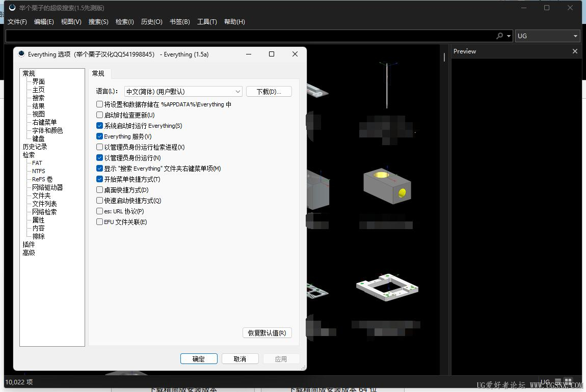Select 键盘 in the options tree
The width and height of the screenshot is (586, 392).
click(x=39, y=138)
